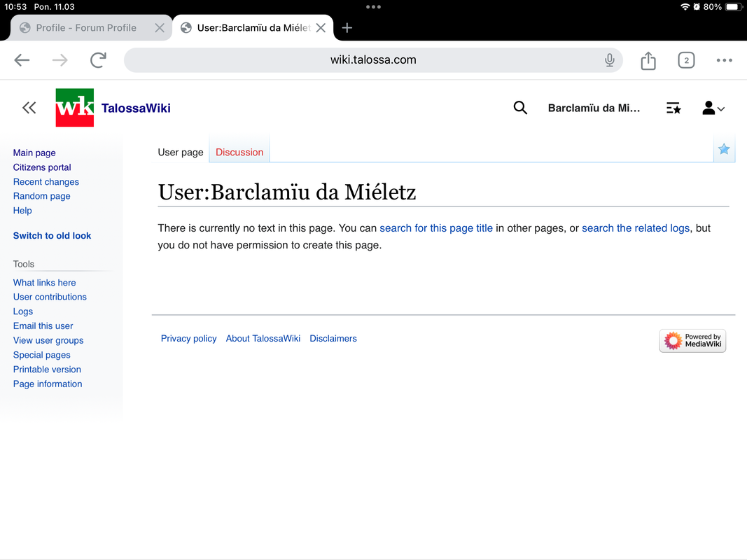Open Special pages

pos(41,355)
